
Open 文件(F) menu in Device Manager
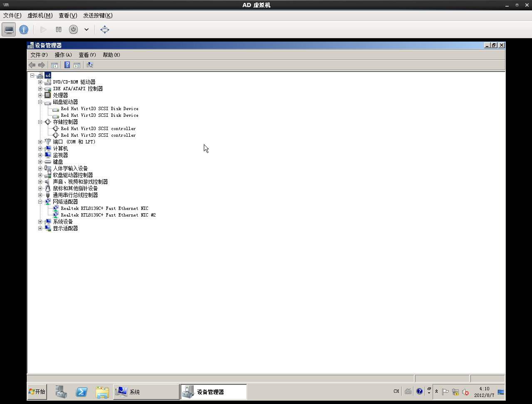point(39,55)
